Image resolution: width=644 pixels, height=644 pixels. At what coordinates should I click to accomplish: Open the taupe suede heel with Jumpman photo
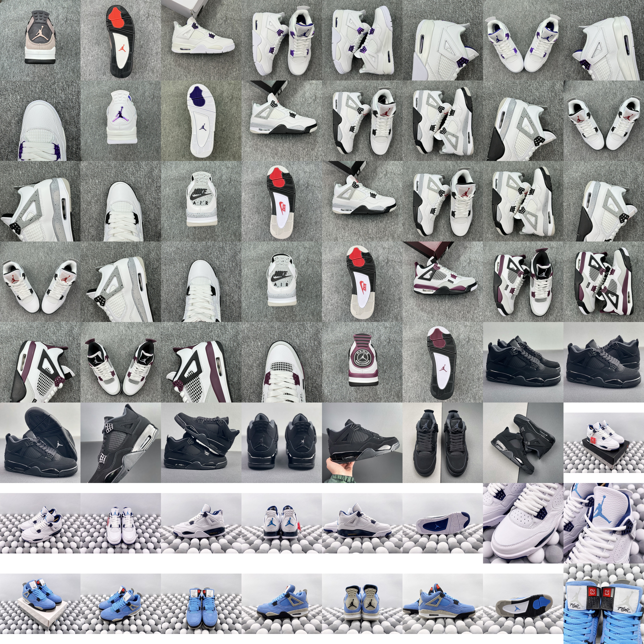[40, 40]
